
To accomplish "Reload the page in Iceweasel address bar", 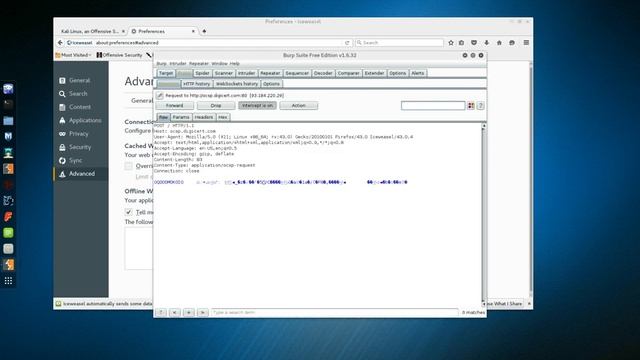I will (x=347, y=42).
